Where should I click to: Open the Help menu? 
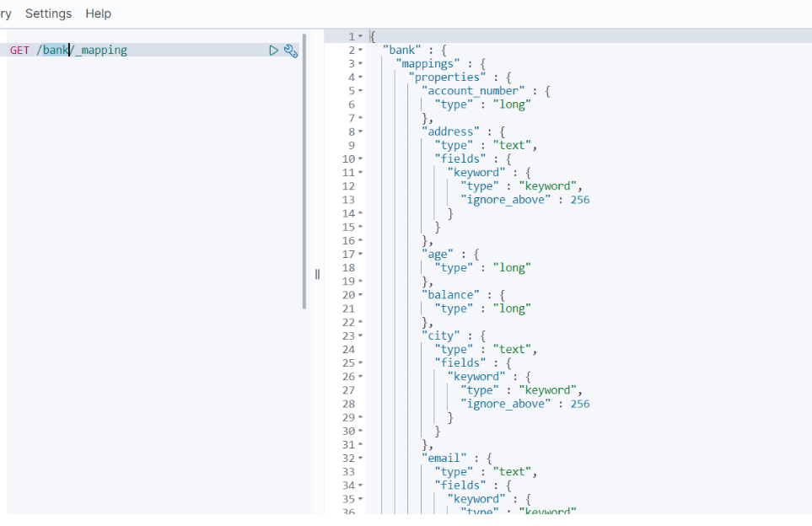click(x=98, y=13)
